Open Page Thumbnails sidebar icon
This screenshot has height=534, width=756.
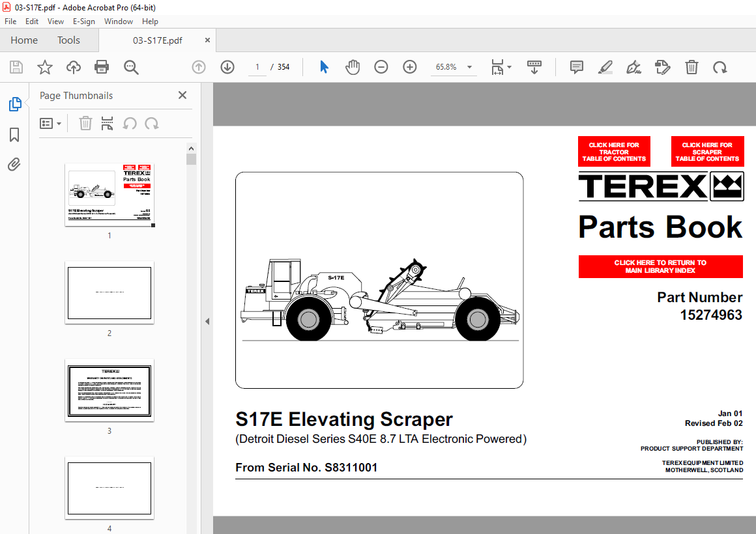tap(15, 104)
